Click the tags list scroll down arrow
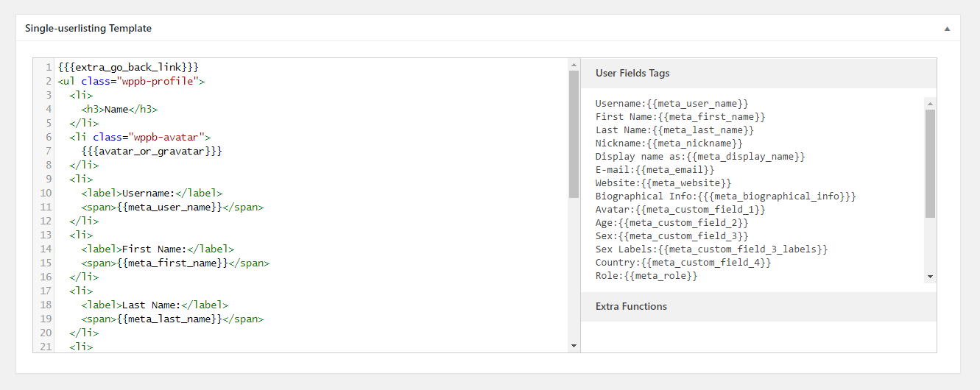Viewport: 980px width, 390px height. pos(930,277)
